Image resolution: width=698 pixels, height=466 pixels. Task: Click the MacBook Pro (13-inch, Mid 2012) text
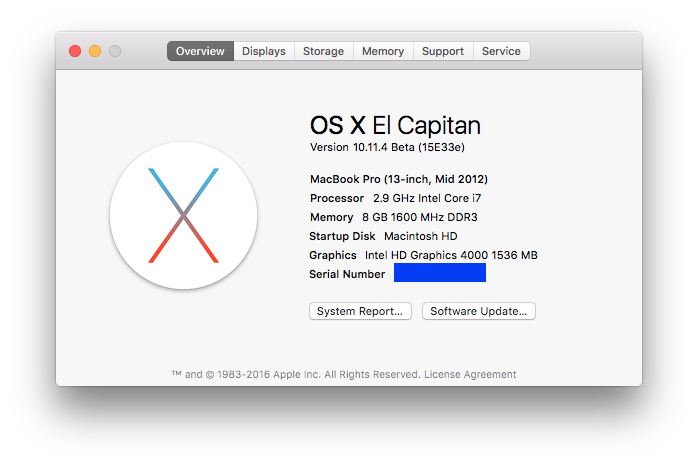pyautogui.click(x=399, y=179)
